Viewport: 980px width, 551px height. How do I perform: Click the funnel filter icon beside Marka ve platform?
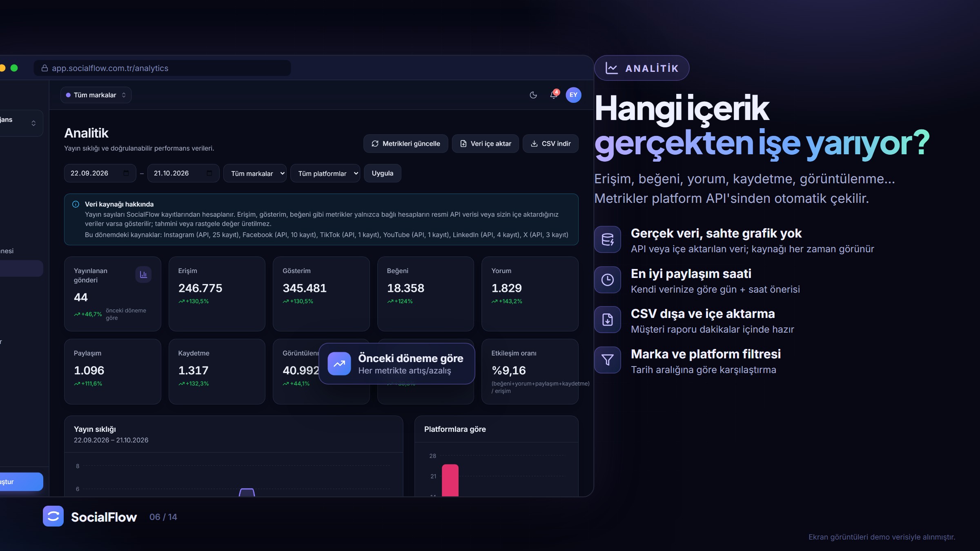pos(608,360)
